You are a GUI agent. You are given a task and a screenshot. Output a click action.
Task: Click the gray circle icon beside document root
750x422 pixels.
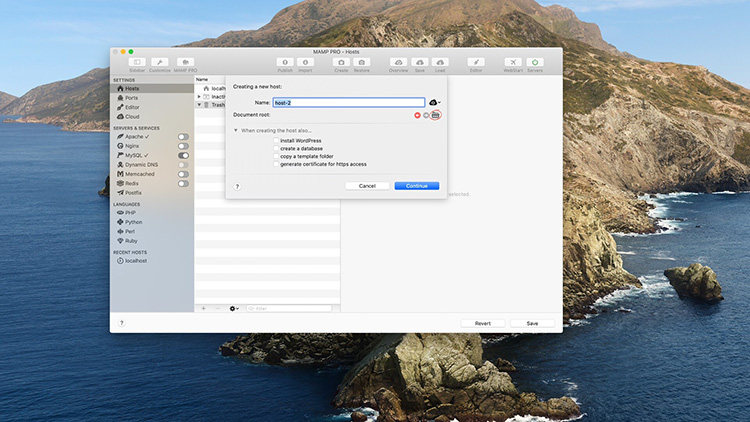click(426, 115)
